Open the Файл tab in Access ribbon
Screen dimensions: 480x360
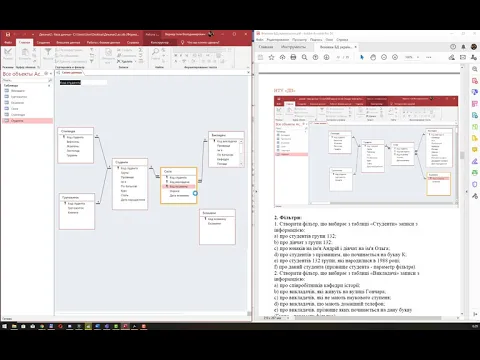8,42
